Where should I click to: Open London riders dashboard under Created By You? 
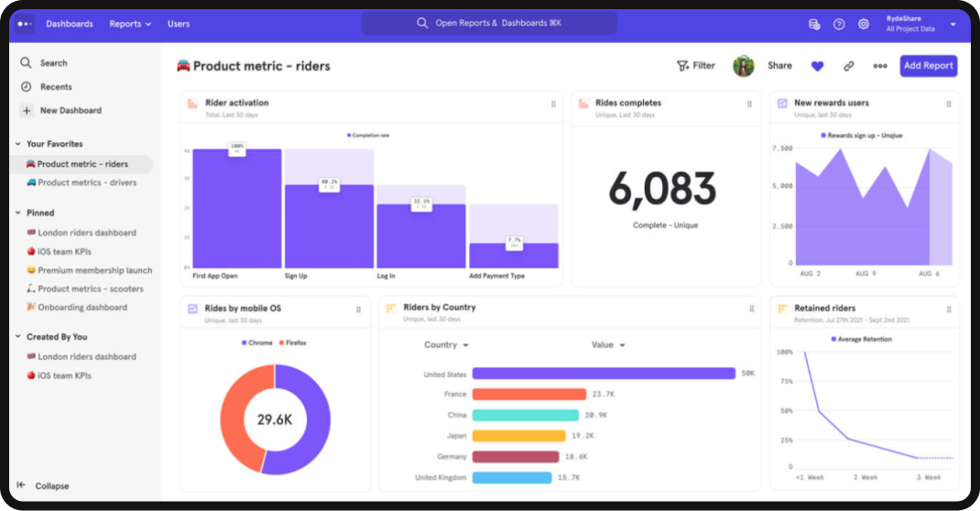tap(82, 357)
